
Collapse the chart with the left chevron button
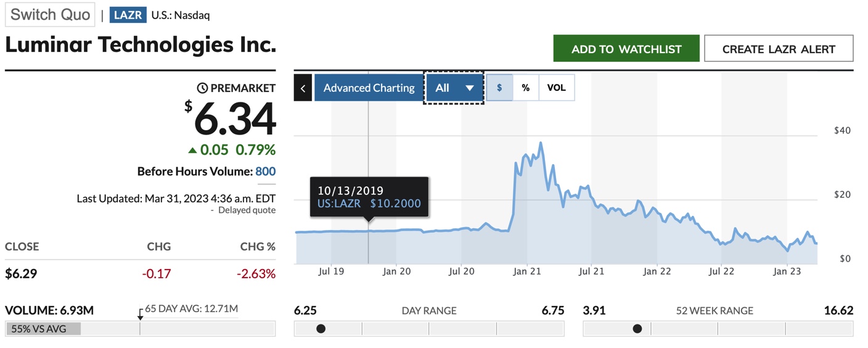303,88
